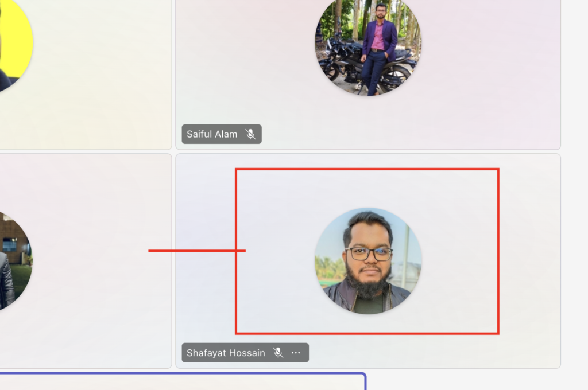Screen dimensions: 588x390
Task: Click the Saiful Alam name text
Action: (x=212, y=134)
